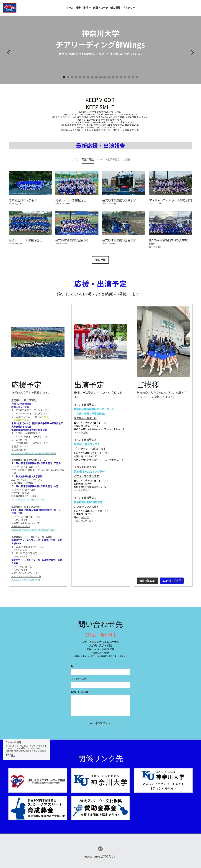Click the Wings logo in the header
This screenshot has height=868, width=201.
(9, 7)
